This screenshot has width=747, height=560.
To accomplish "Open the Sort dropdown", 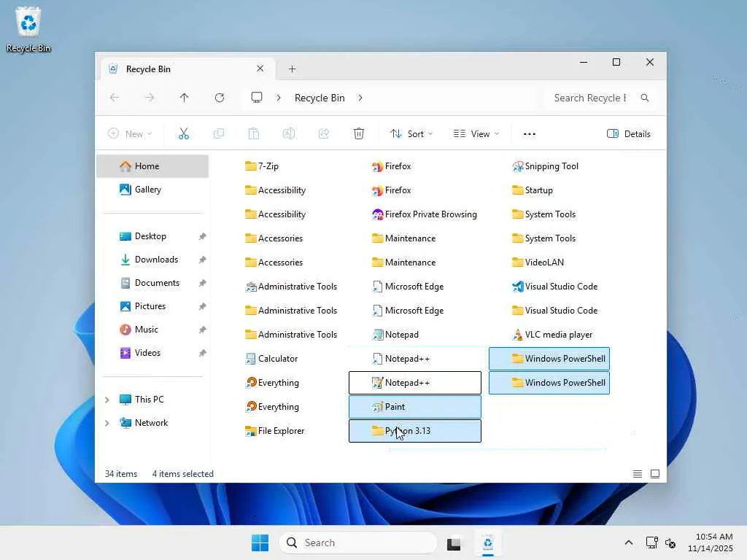I will 411,134.
